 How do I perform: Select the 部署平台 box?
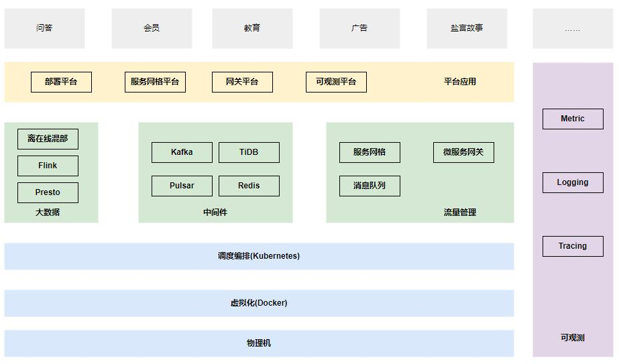(x=61, y=82)
